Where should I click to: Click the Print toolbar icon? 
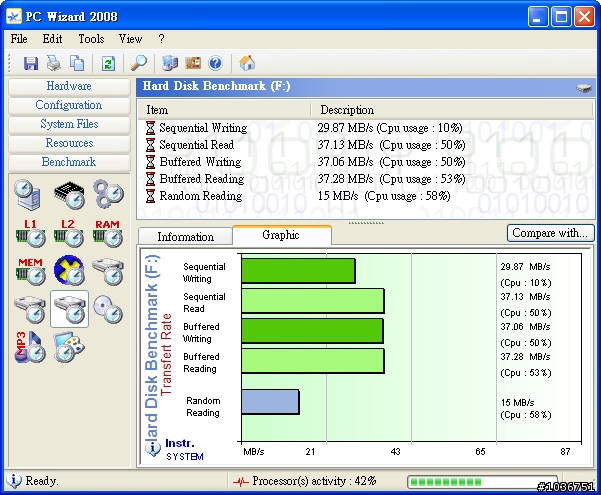point(54,63)
